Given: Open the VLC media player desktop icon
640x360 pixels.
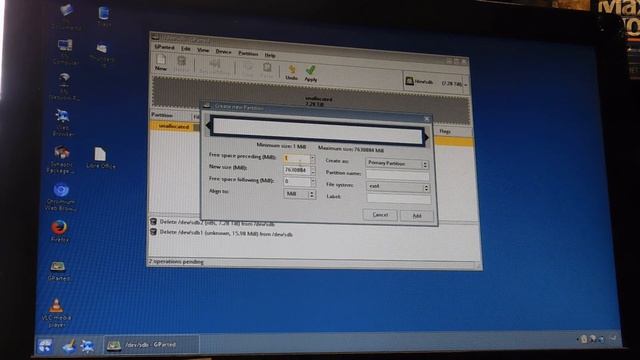Looking at the screenshot, I should 56,313.
